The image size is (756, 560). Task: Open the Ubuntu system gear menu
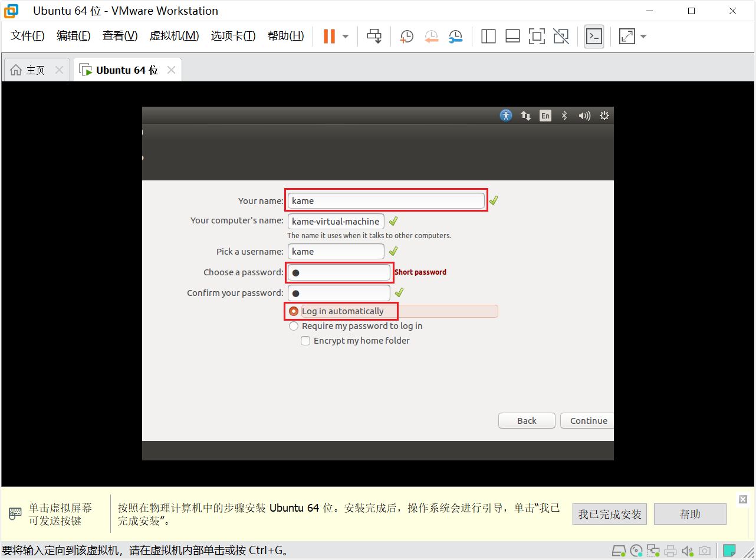tap(604, 116)
